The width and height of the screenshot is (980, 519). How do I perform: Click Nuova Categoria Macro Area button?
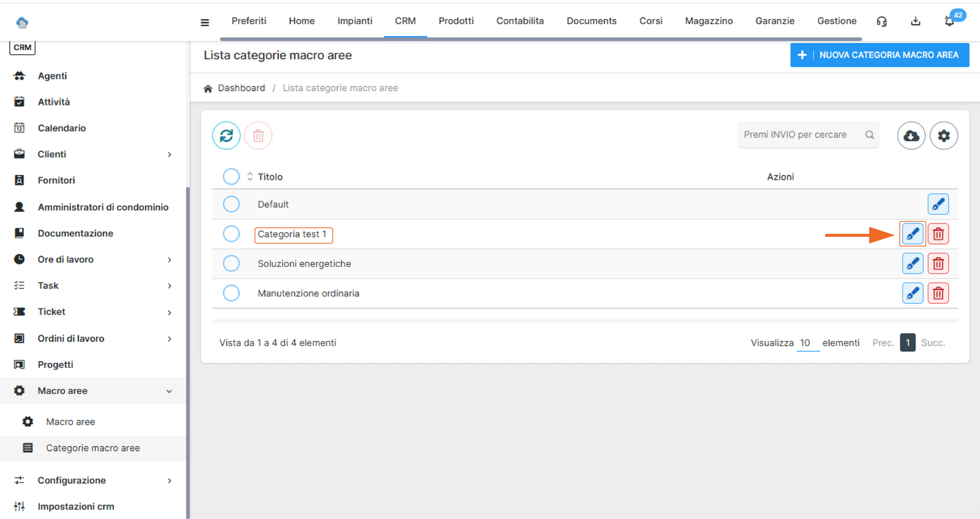pos(879,55)
